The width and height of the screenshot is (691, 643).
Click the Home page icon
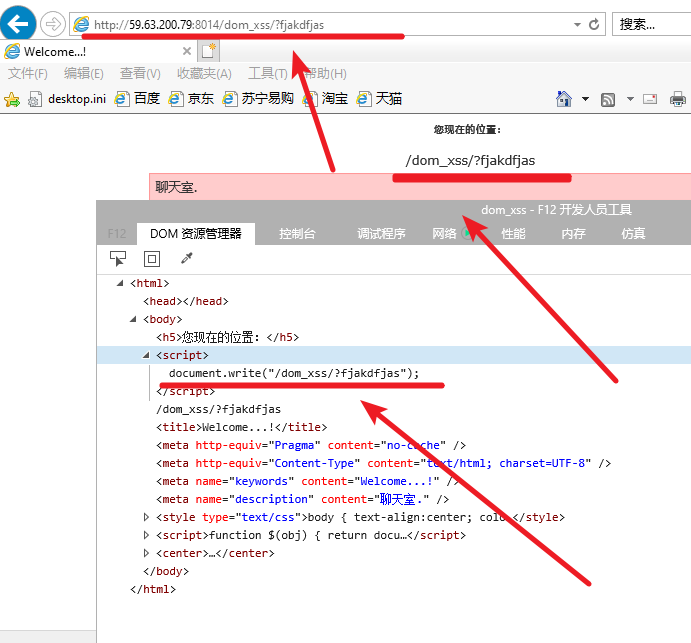(564, 99)
